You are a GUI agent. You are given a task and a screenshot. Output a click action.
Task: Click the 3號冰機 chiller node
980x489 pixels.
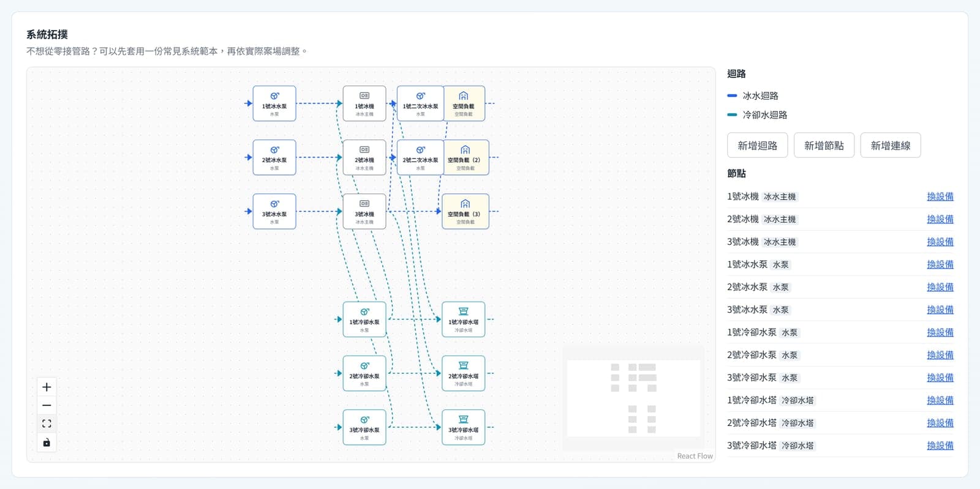[364, 211]
